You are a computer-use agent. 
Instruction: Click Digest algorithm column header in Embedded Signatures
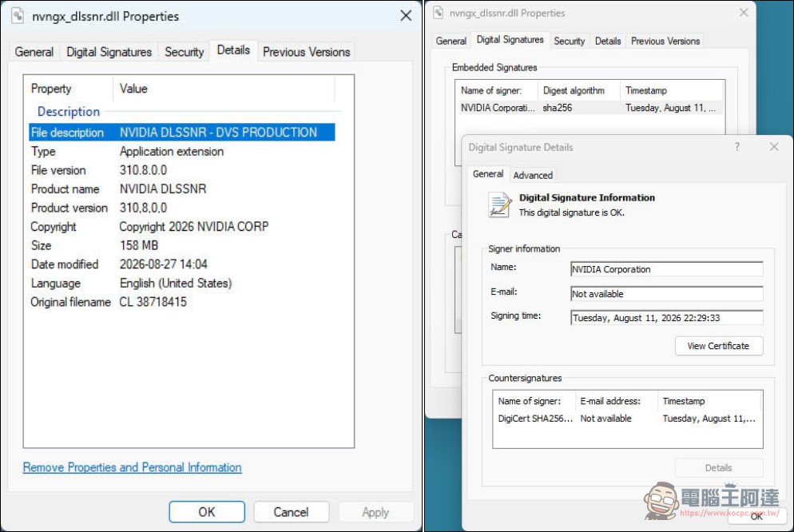coord(579,90)
